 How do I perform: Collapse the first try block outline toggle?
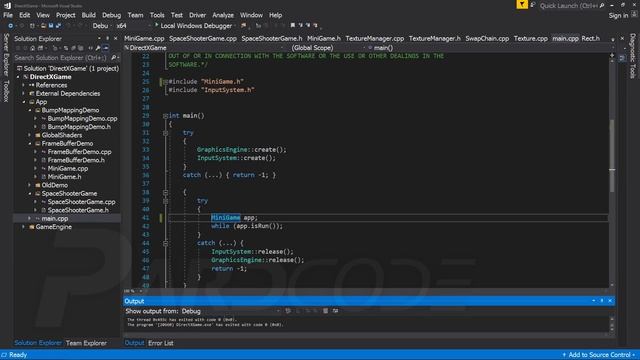coord(165,133)
